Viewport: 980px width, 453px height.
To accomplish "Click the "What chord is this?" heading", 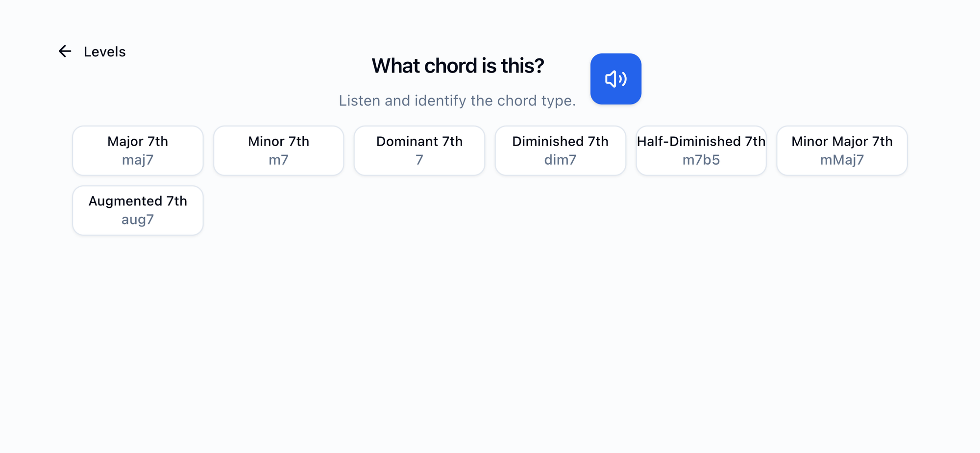I will (458, 66).
